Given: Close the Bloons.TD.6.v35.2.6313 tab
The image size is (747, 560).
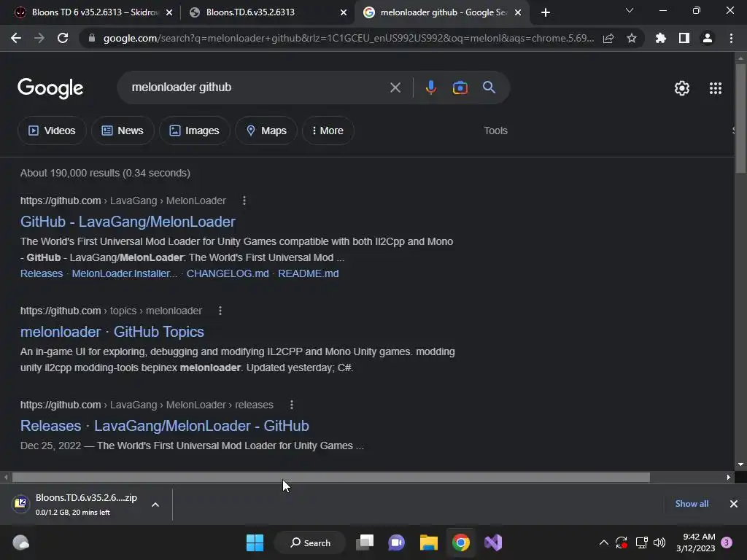Looking at the screenshot, I should tap(344, 12).
